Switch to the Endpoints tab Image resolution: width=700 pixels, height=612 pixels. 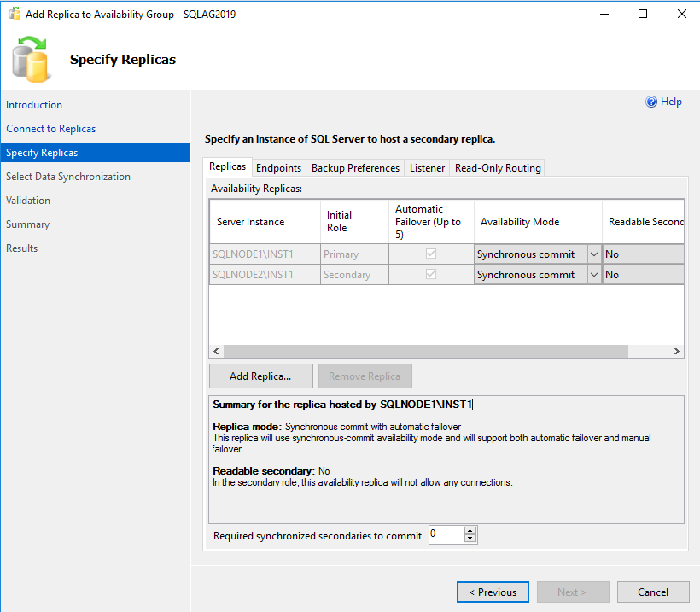click(278, 168)
